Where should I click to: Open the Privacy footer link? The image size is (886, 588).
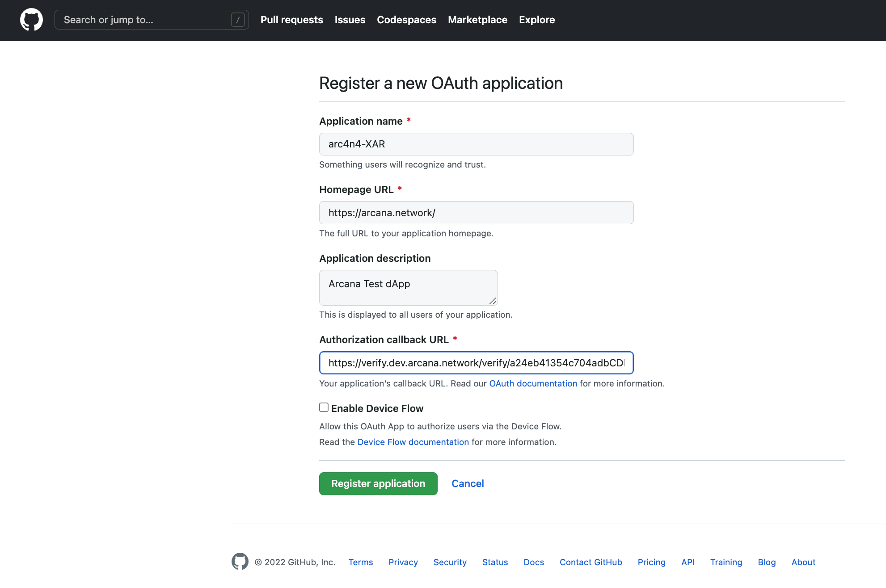pos(403,562)
